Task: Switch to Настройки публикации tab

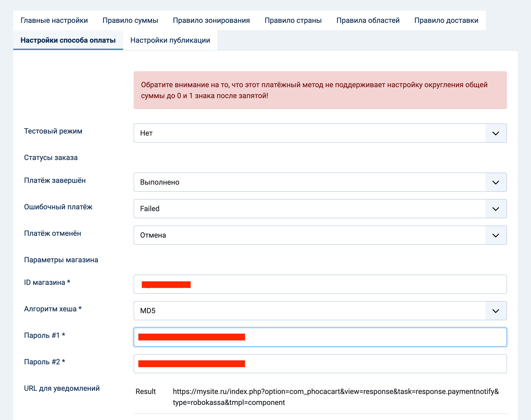Action: tap(170, 40)
